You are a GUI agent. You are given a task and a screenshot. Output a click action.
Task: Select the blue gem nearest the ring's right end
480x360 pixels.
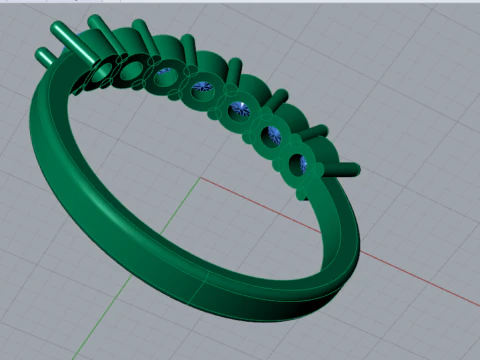click(303, 164)
